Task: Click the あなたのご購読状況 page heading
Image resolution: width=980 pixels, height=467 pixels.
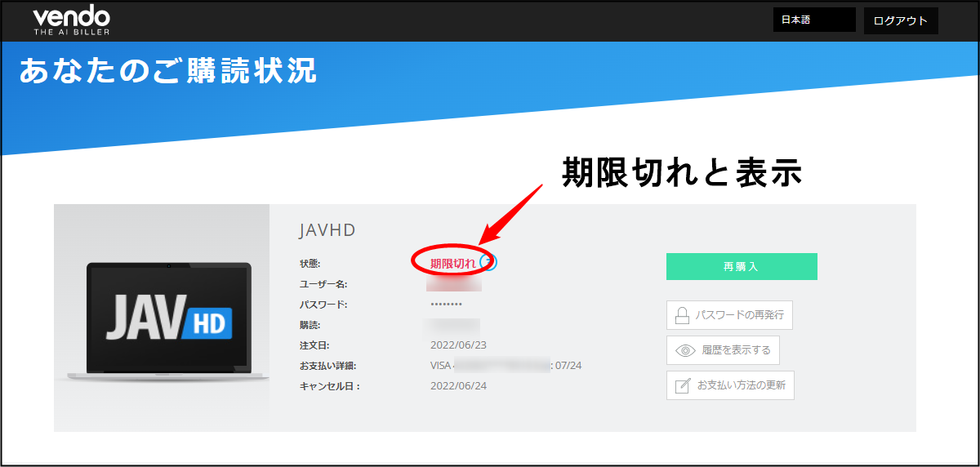Action: pos(167,71)
